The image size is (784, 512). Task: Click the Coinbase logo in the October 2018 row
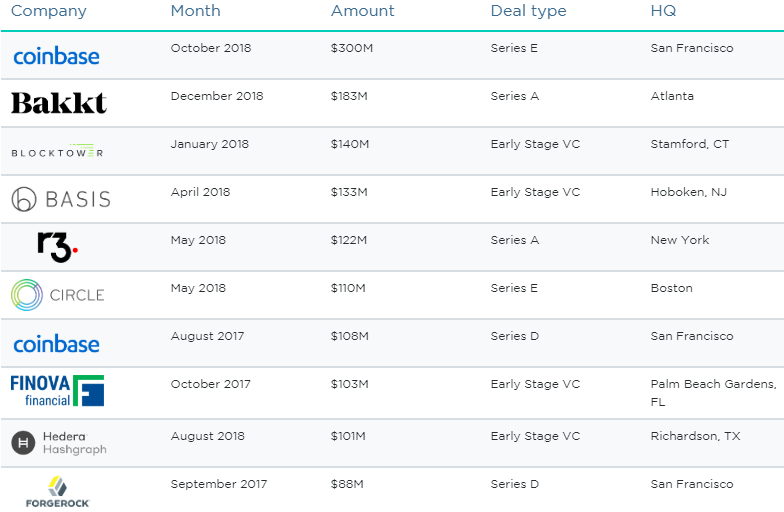[56, 56]
